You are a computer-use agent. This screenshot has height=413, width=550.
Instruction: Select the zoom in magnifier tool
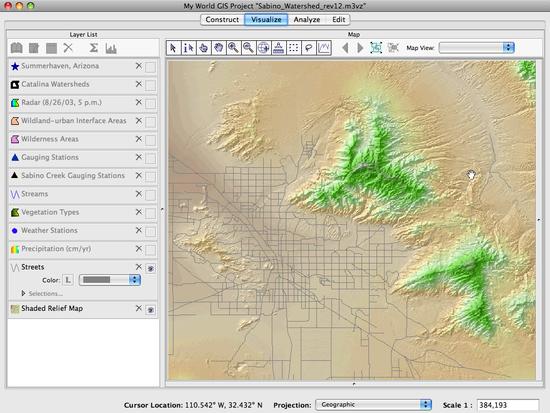click(234, 48)
